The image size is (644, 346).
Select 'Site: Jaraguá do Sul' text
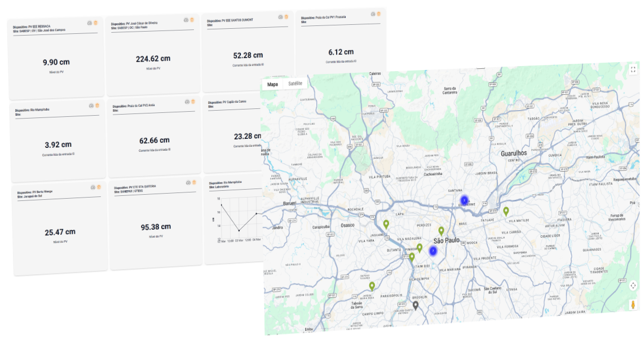pos(29,196)
